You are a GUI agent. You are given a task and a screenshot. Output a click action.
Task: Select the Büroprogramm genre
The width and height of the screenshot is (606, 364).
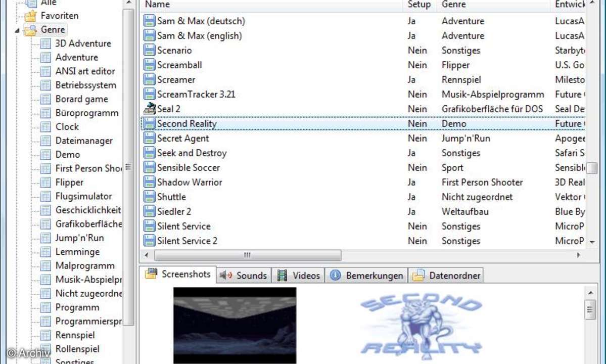87,113
